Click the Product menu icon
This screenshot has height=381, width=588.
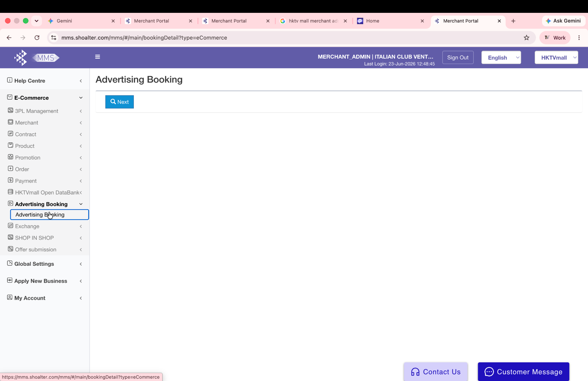10,145
